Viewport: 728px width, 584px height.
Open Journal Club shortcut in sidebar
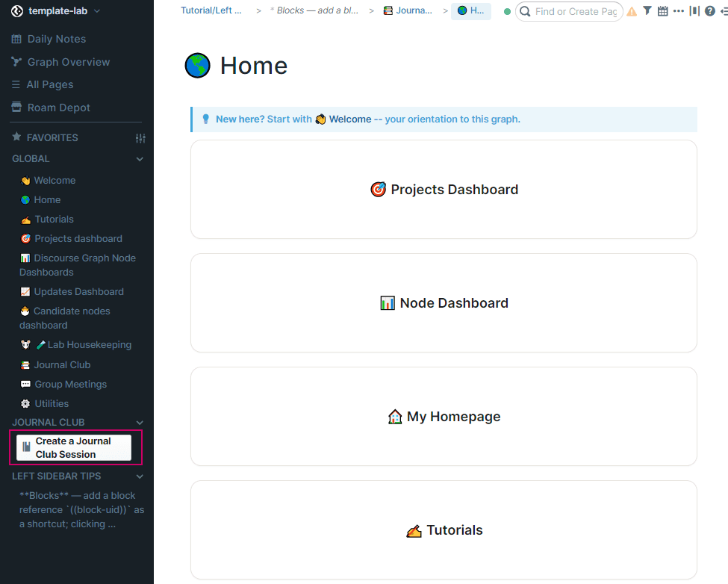55,365
